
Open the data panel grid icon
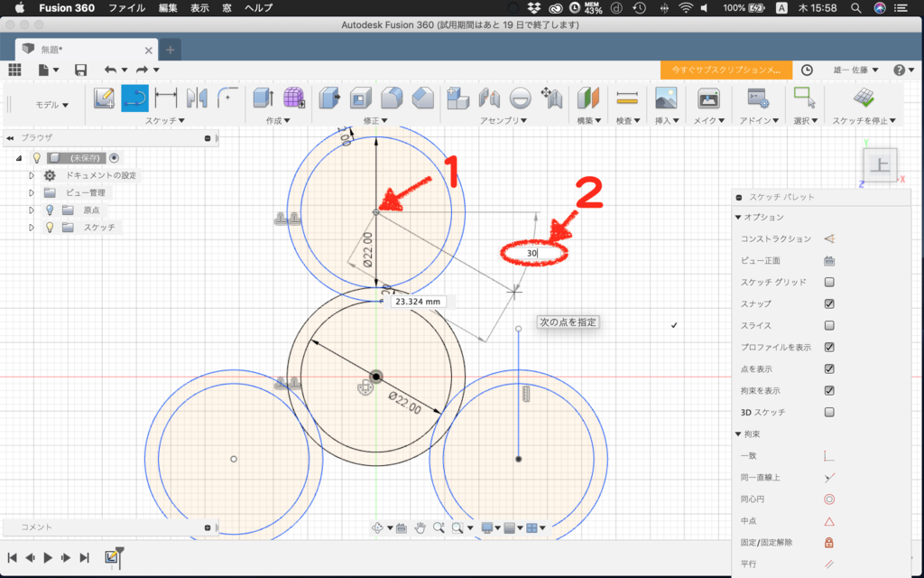(x=14, y=70)
